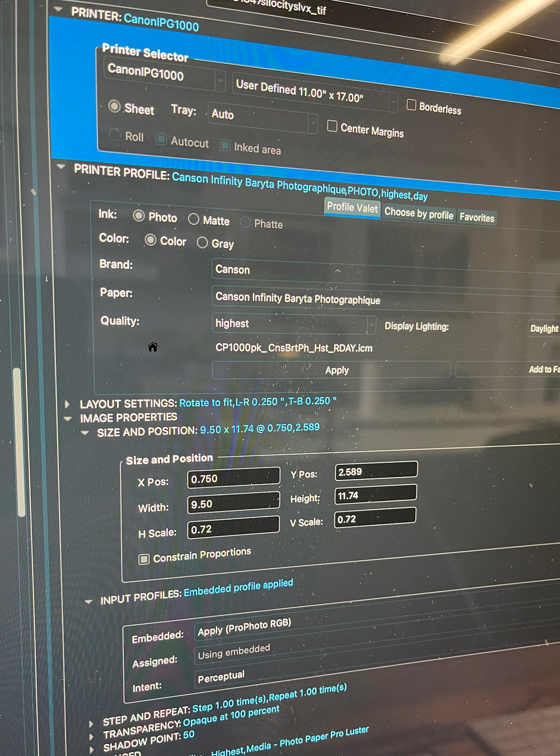This screenshot has height=756, width=560.
Task: Click the vertical scrollbar on the left
Action: [x=19, y=442]
